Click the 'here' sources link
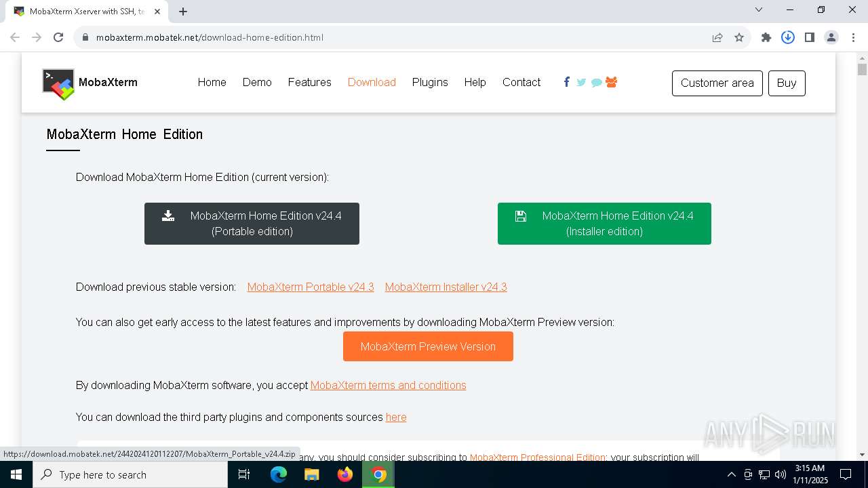Viewport: 868px width, 488px height. [396, 417]
